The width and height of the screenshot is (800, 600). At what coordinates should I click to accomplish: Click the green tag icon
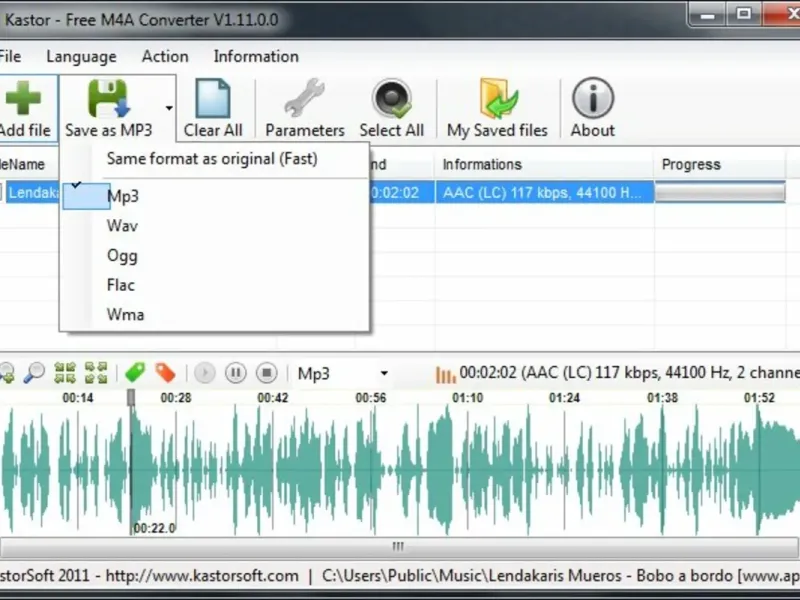[135, 373]
